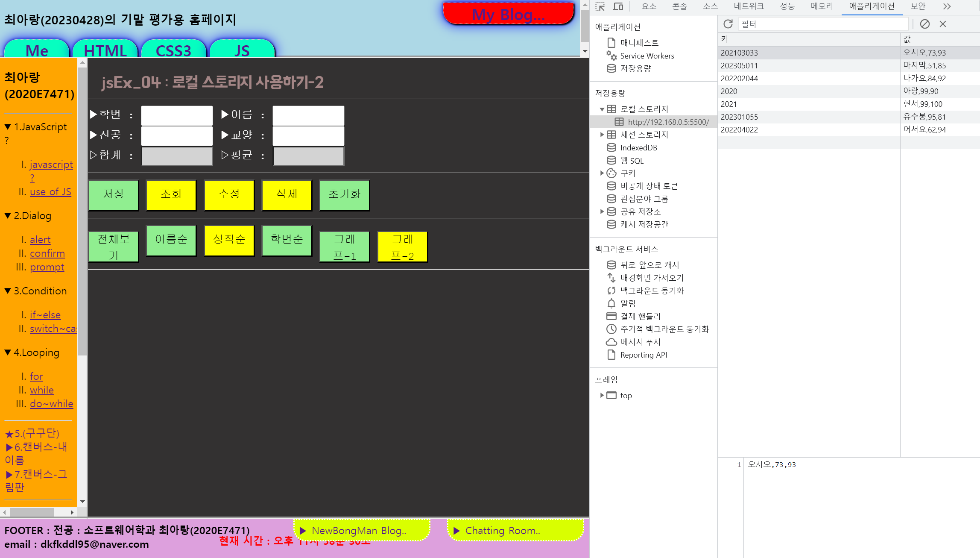Open the Service Workers item
Viewport: 980px width, 558px height.
[x=647, y=56]
